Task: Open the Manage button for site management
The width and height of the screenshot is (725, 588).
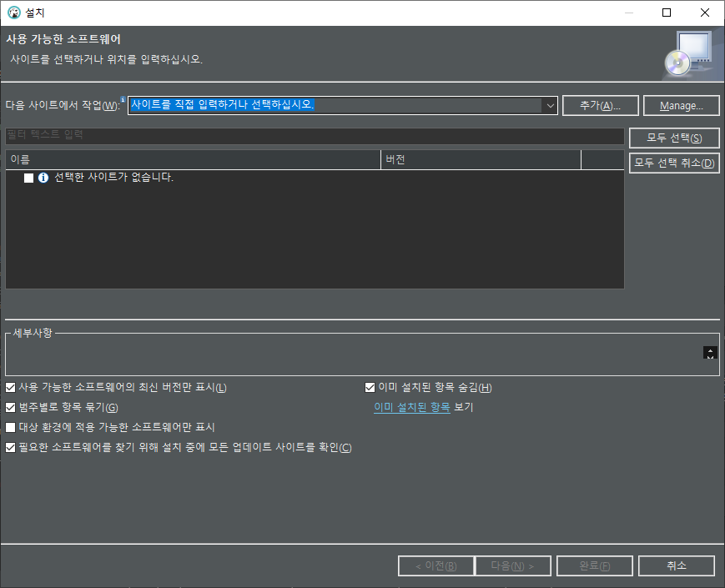Action: 681,105
